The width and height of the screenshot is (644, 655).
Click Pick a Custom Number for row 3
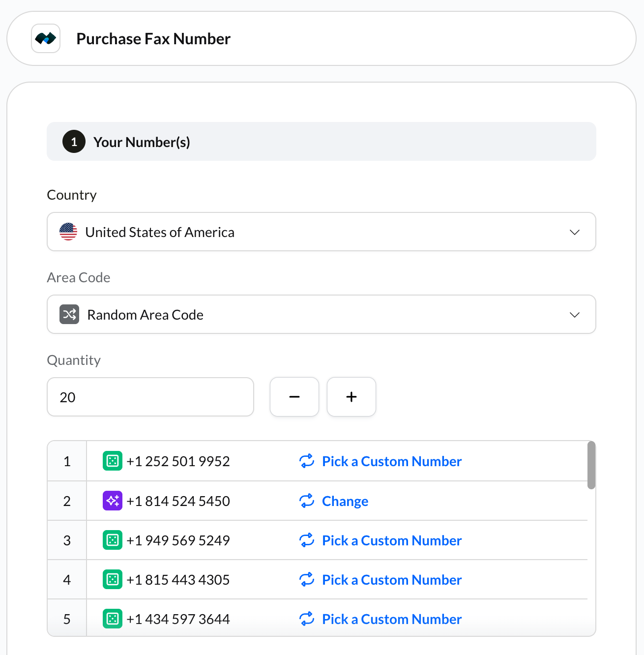tap(391, 540)
